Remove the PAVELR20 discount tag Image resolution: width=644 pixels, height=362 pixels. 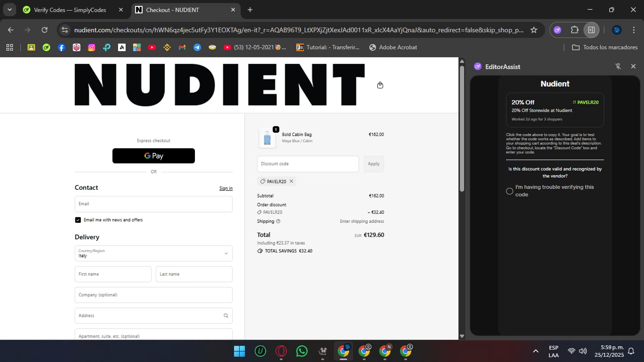pyautogui.click(x=291, y=181)
